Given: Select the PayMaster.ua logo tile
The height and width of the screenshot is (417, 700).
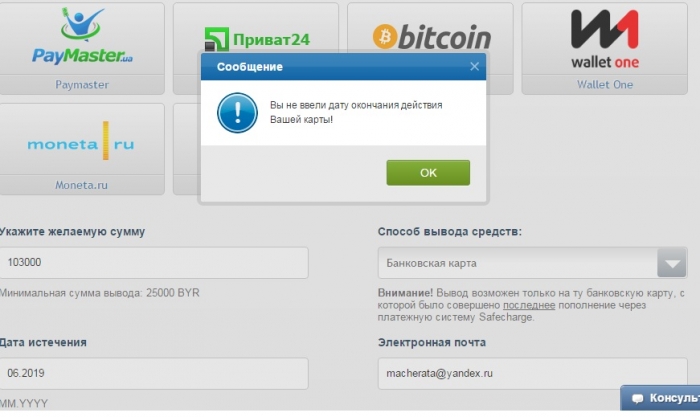Looking at the screenshot, I should 82,37.
